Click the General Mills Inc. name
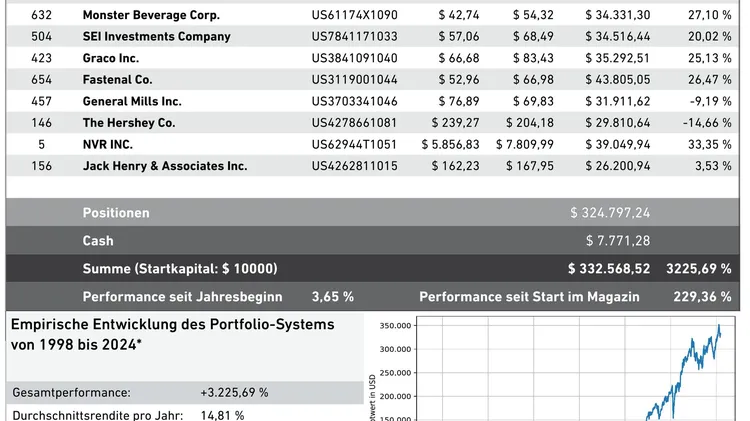The image size is (750, 421). click(x=132, y=101)
